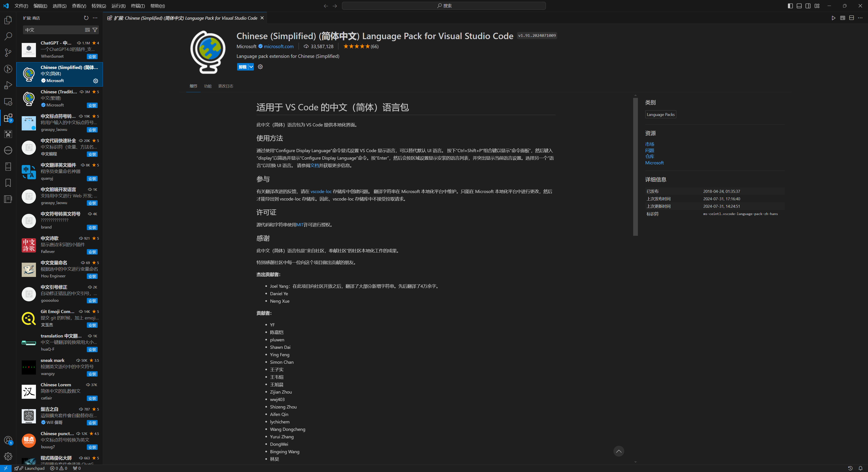Screen dimensions: 868x472
Task: Open the Explorer view in activity bar
Action: pyautogui.click(x=8, y=20)
